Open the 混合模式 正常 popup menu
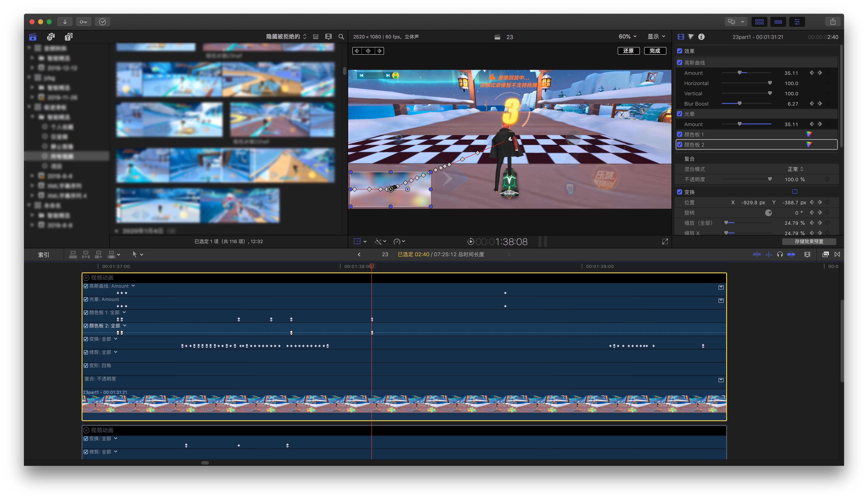 [x=795, y=169]
